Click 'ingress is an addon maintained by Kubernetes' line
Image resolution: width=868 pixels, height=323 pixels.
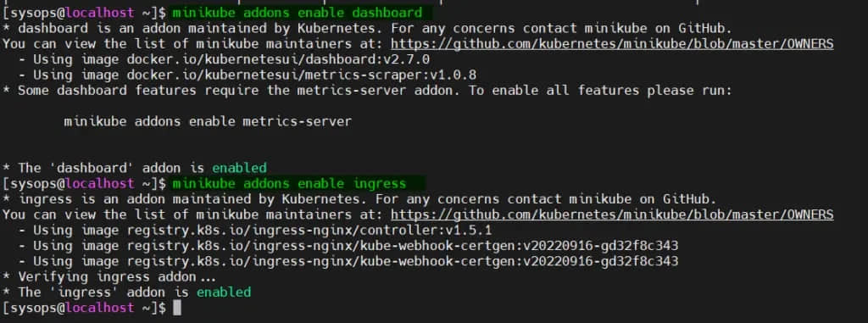[359, 199]
